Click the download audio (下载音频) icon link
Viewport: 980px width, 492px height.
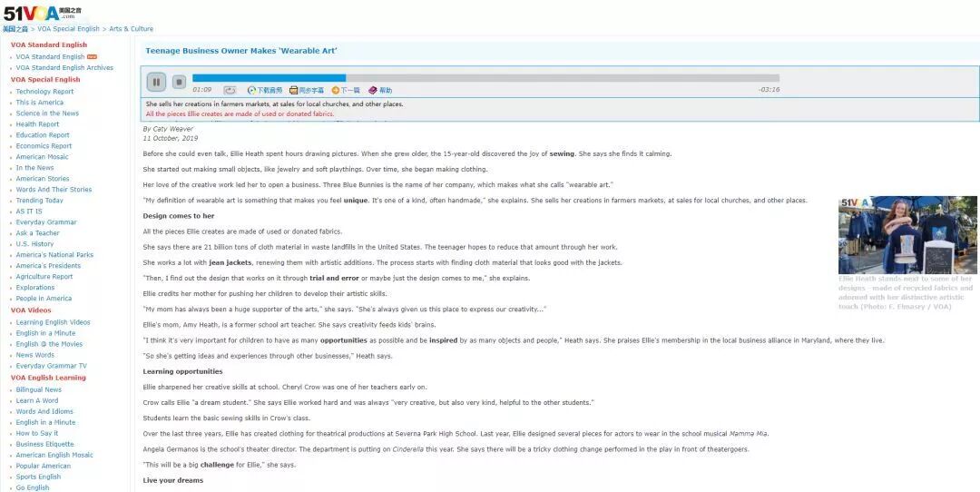pos(265,91)
